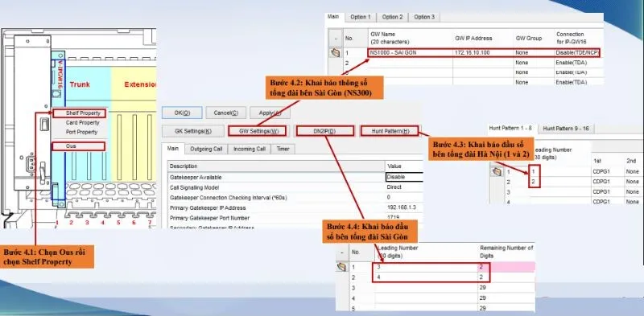Open Connection for IP-GW16 cell of row 1
The image size is (644, 316).
click(577, 53)
